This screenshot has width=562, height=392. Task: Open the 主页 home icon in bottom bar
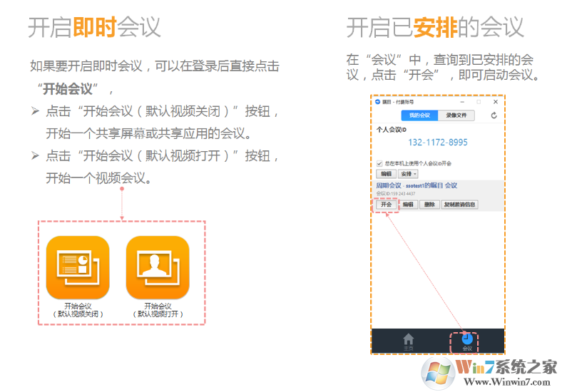[408, 342]
